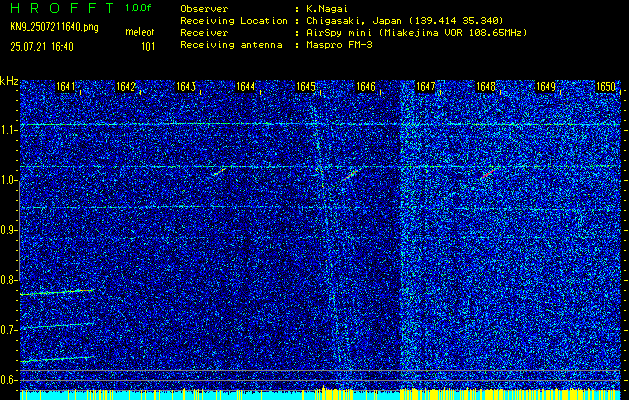
Task: Click the 1648 time marker
Action: tap(486, 87)
